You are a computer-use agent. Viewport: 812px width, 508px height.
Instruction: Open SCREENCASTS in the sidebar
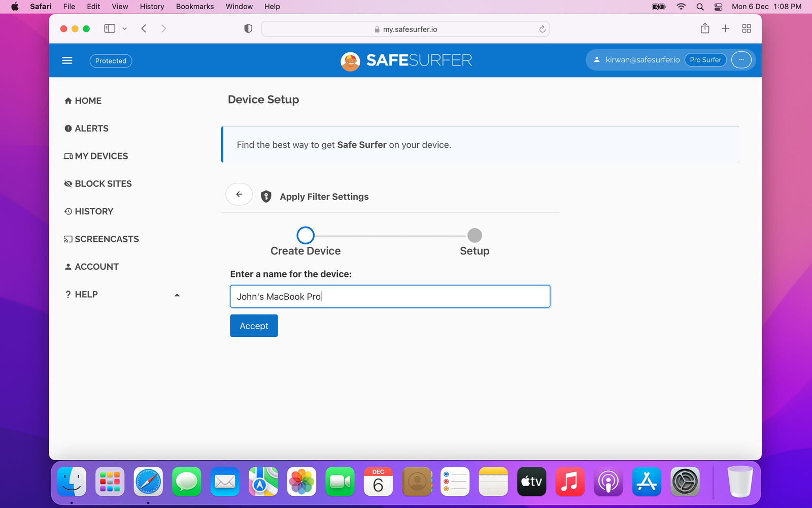pyautogui.click(x=101, y=239)
